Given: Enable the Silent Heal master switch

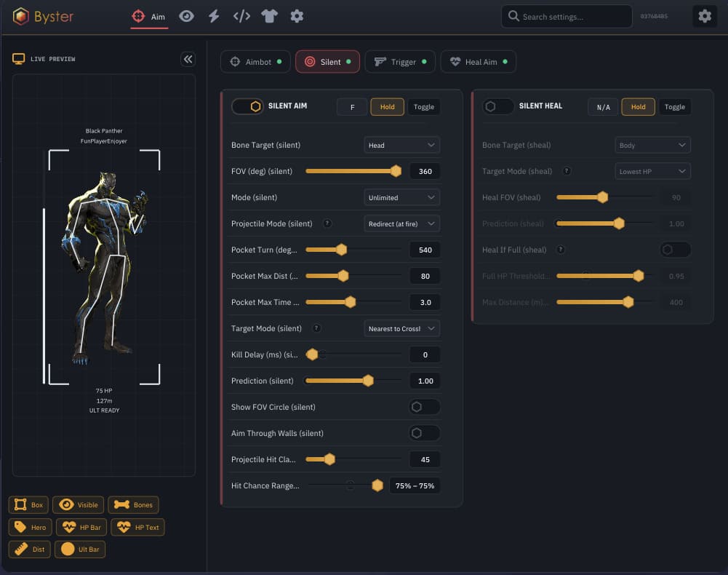Looking at the screenshot, I should tap(497, 106).
